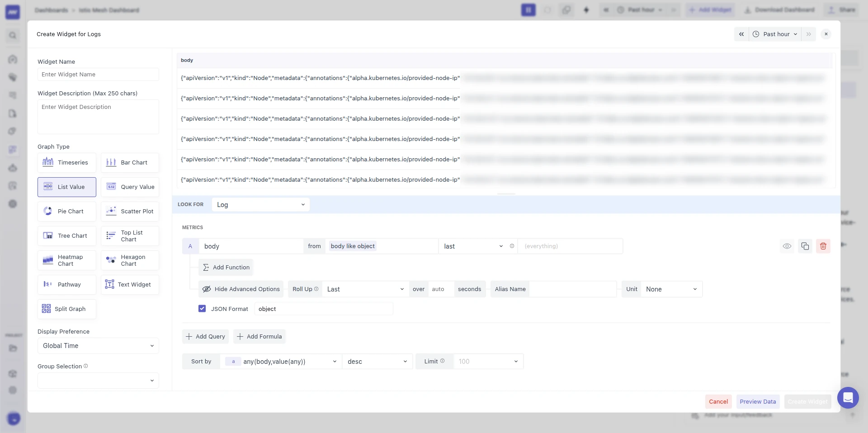
Task: Click the info icon after the last aggregation
Action: coord(512,246)
